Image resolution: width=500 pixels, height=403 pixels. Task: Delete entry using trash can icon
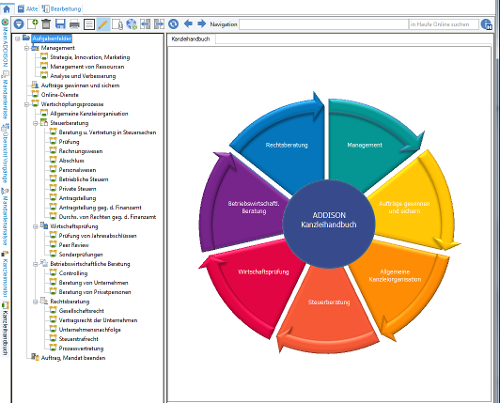click(46, 24)
